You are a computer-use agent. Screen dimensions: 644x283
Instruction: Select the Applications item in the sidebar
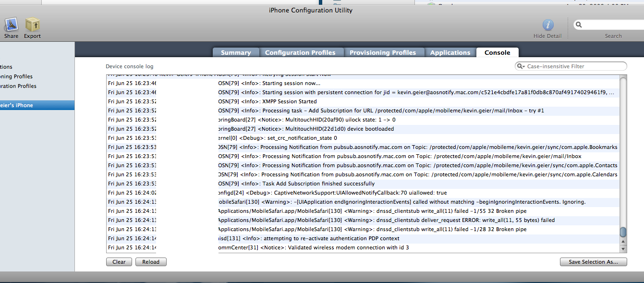click(37, 67)
